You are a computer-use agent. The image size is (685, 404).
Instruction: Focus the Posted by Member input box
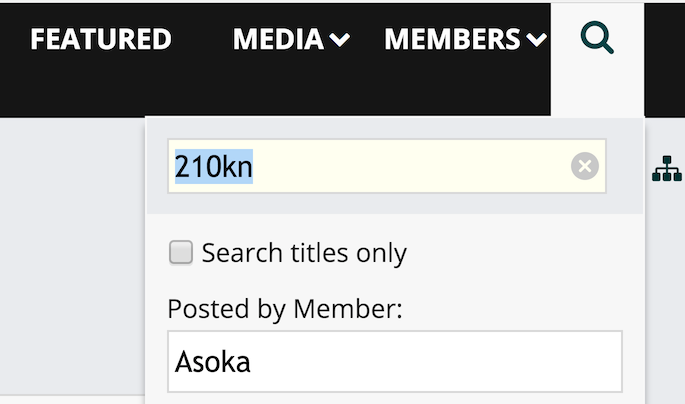click(x=395, y=362)
